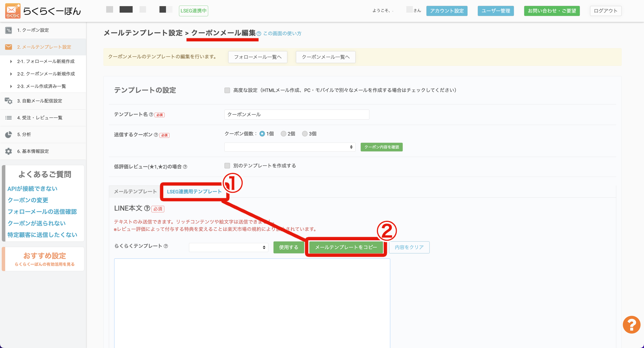Click ユーザー管理 button
Screen dimensions: 644x348
pos(496,11)
